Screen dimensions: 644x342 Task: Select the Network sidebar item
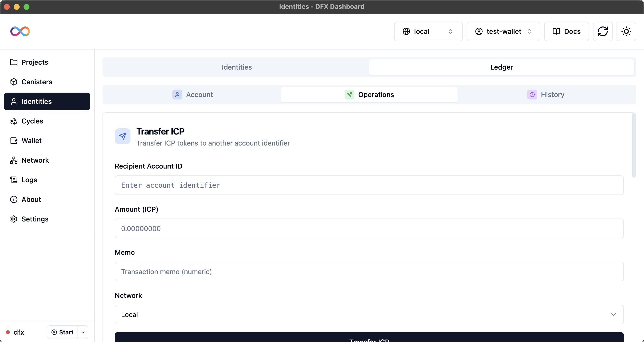point(35,160)
